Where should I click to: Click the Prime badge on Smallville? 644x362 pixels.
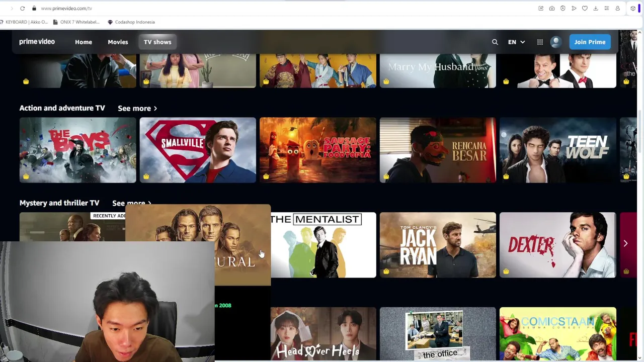click(x=146, y=176)
